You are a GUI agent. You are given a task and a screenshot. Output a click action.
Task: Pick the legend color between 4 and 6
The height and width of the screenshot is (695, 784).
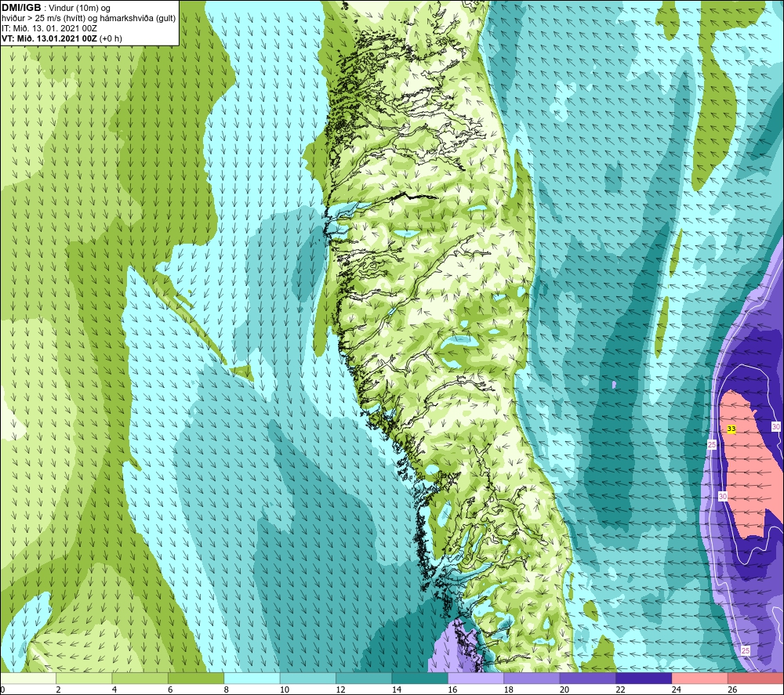coord(140,679)
